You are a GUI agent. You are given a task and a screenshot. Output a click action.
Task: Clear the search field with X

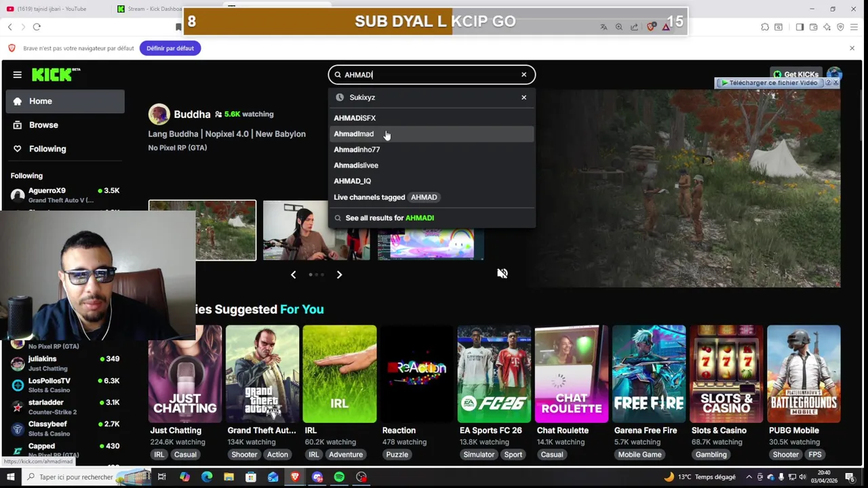tap(524, 75)
